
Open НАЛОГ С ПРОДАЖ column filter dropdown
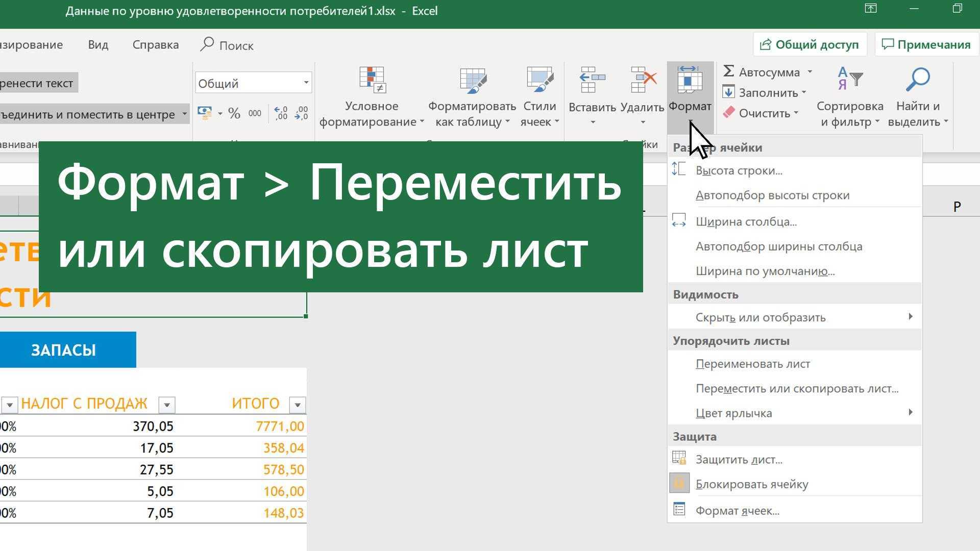point(166,405)
